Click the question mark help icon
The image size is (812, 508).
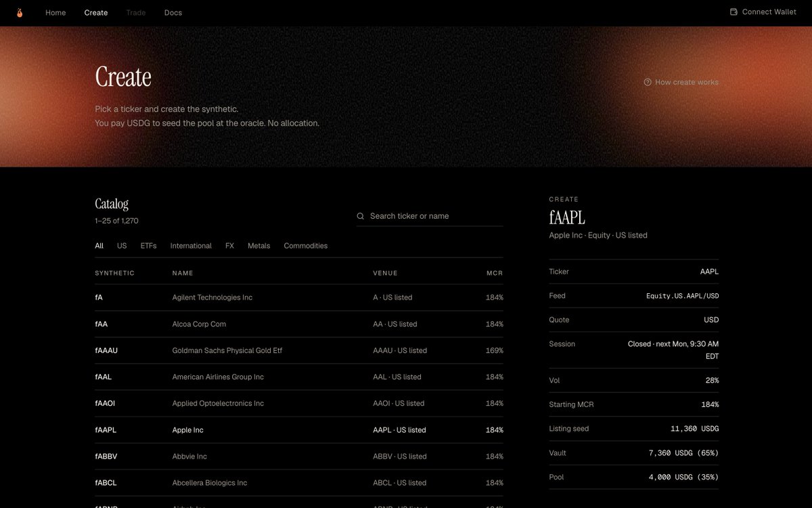pyautogui.click(x=648, y=82)
